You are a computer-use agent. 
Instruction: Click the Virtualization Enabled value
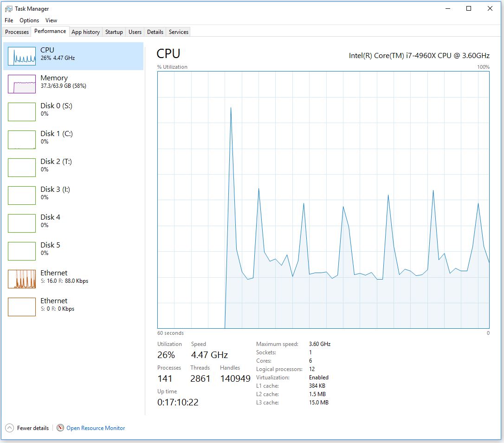pos(319,378)
